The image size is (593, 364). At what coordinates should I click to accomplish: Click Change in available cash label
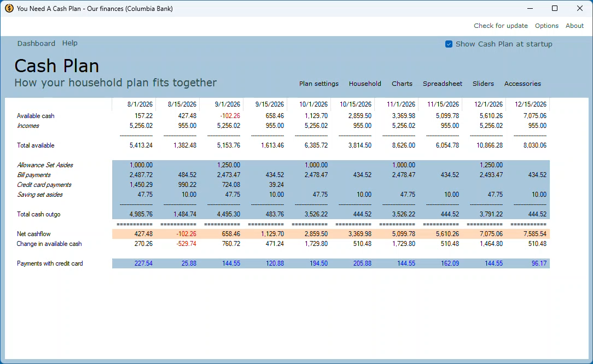[49, 244]
